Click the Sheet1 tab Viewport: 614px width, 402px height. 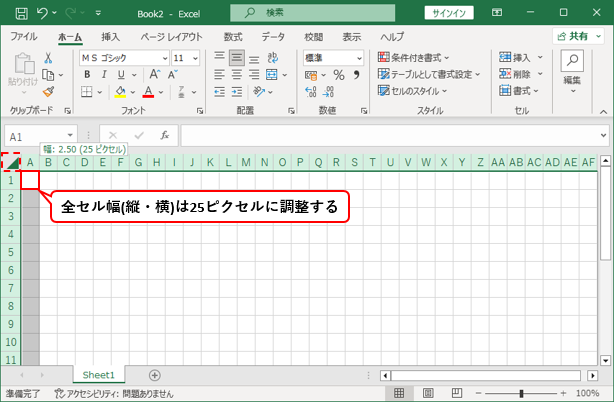98,375
